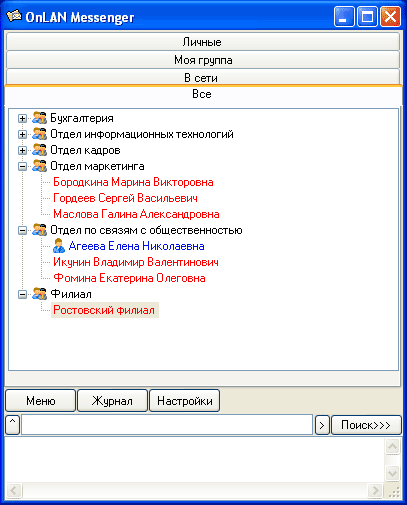407x505 pixels.
Task: Select the Все tab header
Action: click(203, 94)
